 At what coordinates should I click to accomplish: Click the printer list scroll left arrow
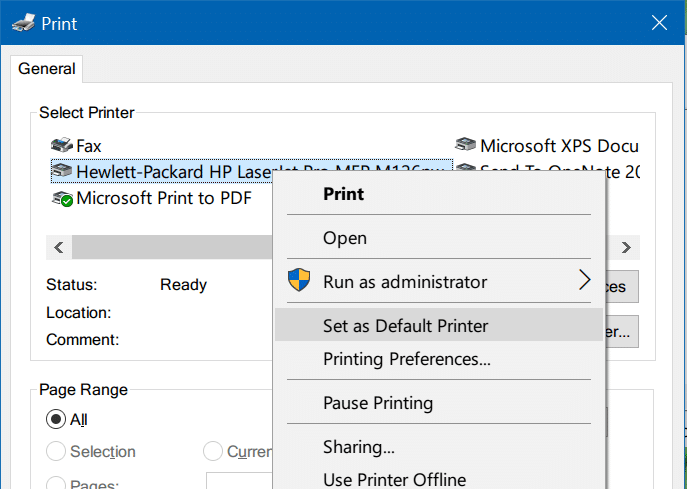tap(59, 247)
